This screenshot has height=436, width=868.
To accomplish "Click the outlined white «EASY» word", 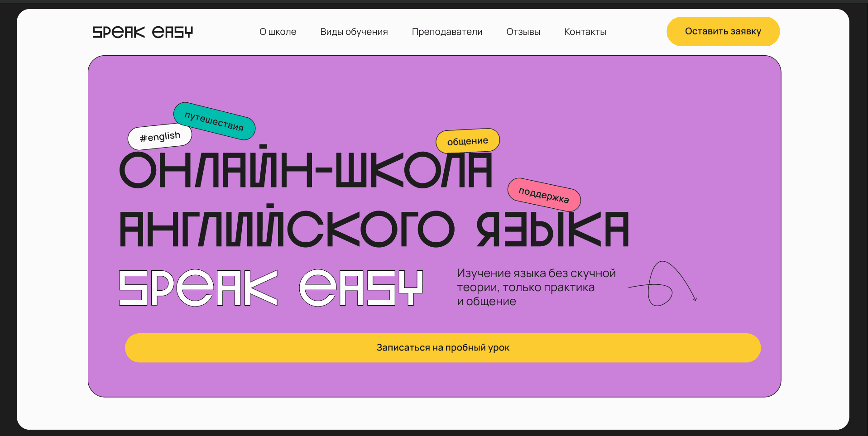I will [361, 288].
